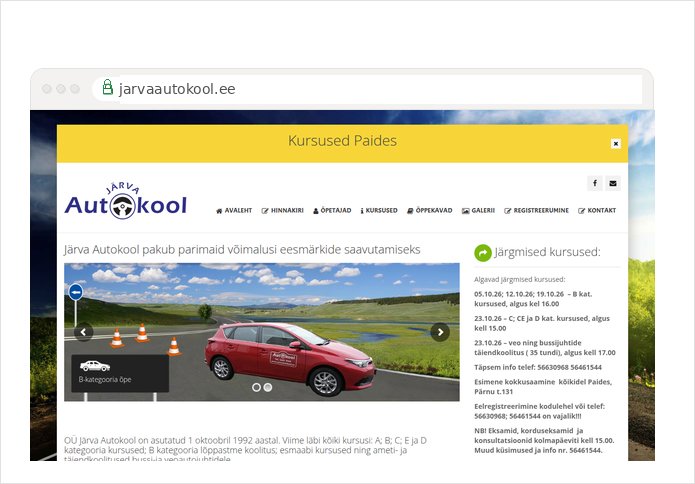
Task: Click the 23.10.26 – C; CE ja D kat. line
Action: pyautogui.click(x=542, y=323)
